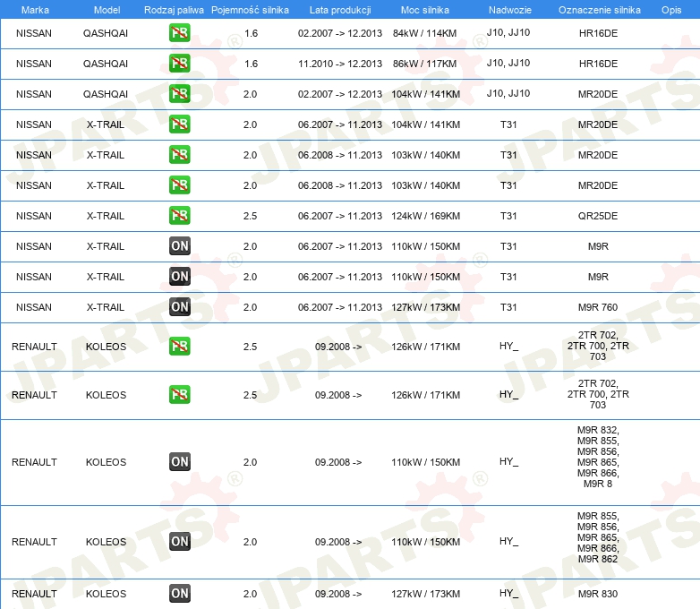Select QASHQAI model in the 86kW row

[x=106, y=64]
